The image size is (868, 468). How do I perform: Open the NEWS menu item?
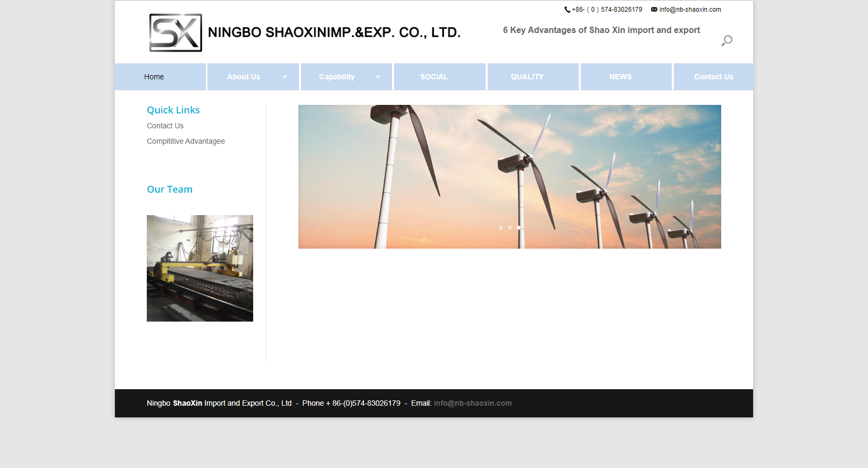[x=620, y=77]
